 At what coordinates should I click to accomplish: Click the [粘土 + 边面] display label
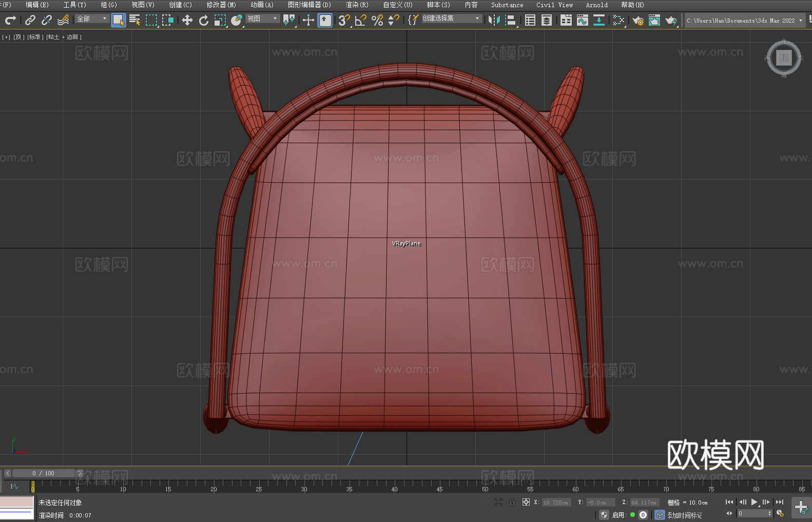pyautogui.click(x=64, y=37)
